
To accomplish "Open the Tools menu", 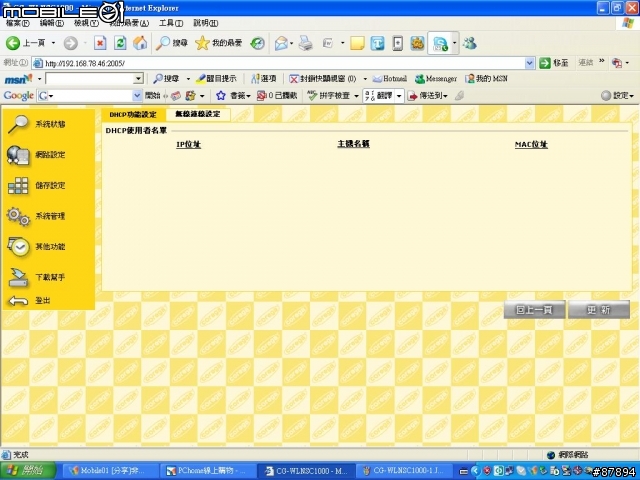I will coord(171,23).
